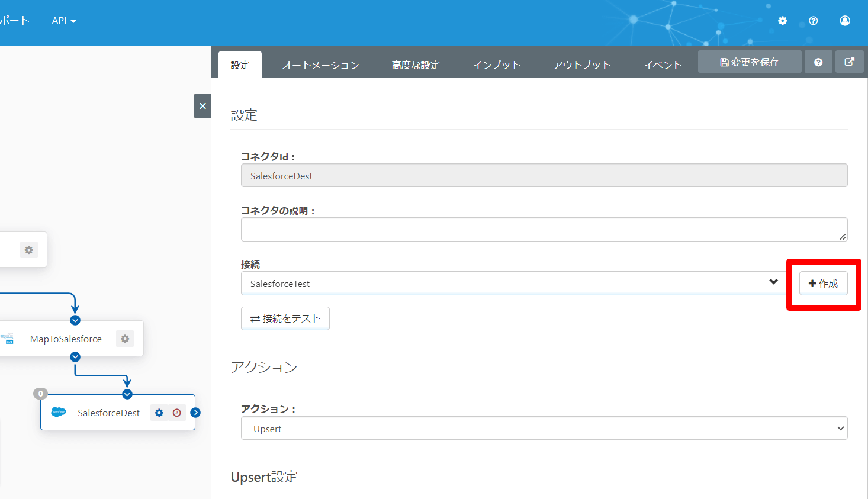Click the SalesforceDest input port chevron

coord(127,394)
